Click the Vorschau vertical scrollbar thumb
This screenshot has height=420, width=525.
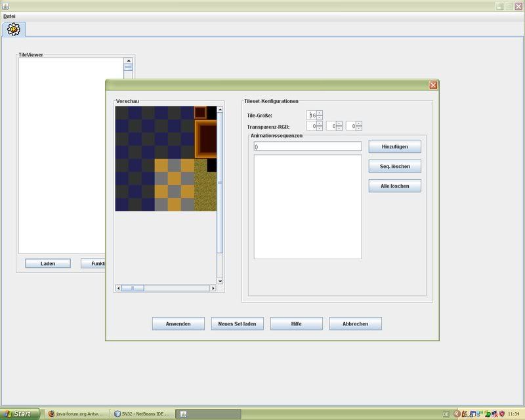(x=220, y=182)
